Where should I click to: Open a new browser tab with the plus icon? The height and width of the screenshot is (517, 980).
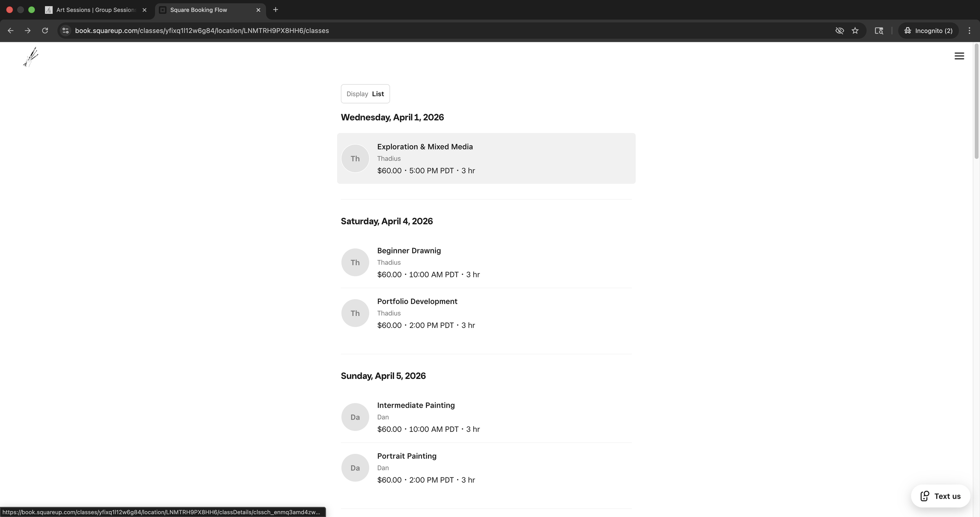pos(276,10)
